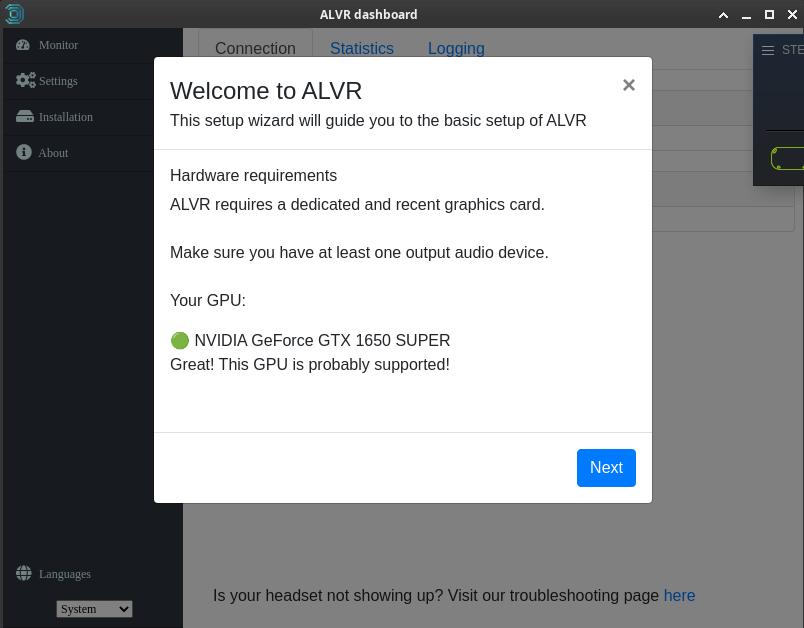
Task: Switch to the Connection tab
Action: pyautogui.click(x=255, y=48)
